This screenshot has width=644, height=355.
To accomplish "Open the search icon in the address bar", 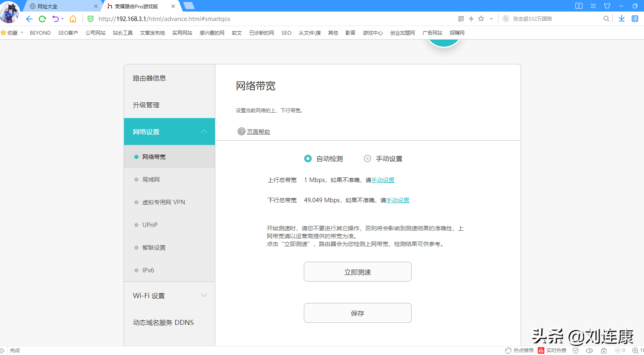I will coord(606,19).
